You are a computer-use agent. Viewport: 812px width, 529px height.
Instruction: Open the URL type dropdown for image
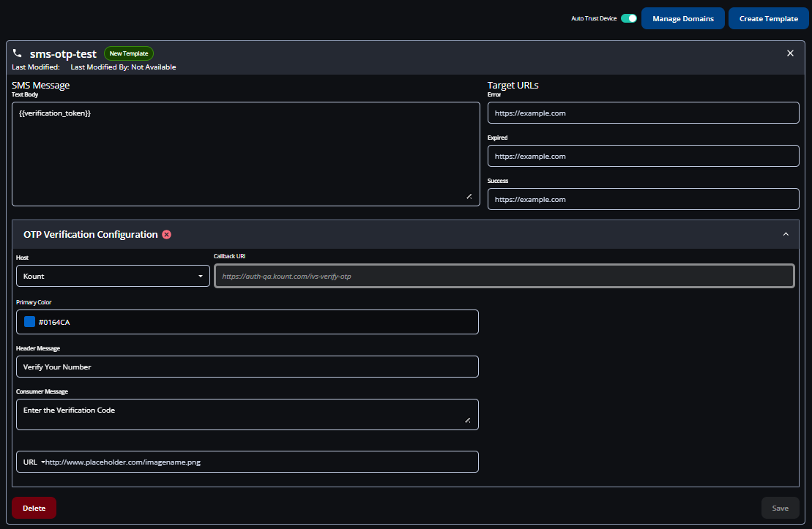point(34,462)
